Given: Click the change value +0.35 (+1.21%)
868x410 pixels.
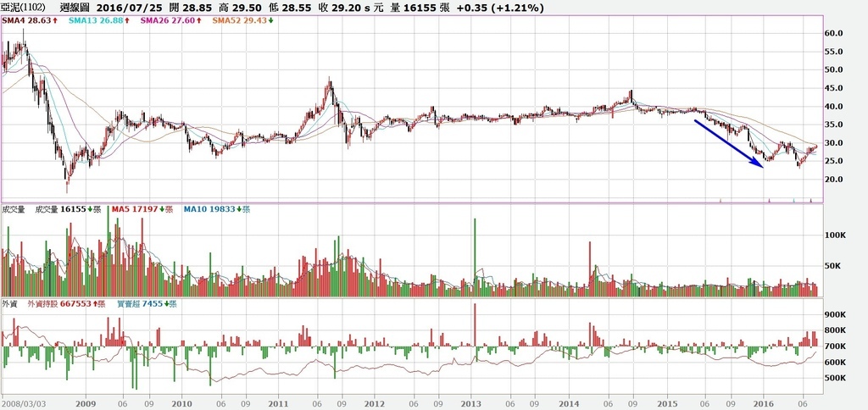Looking at the screenshot, I should [500, 7].
